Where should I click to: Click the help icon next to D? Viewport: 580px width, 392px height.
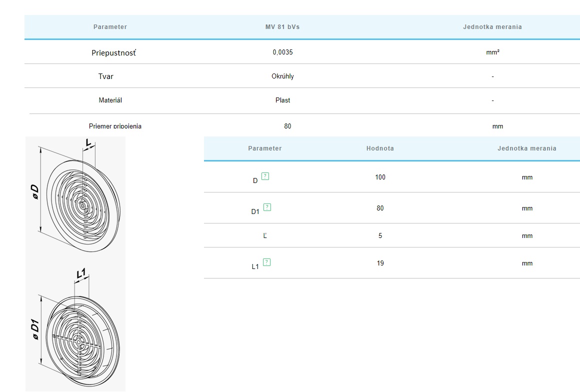coord(265,176)
